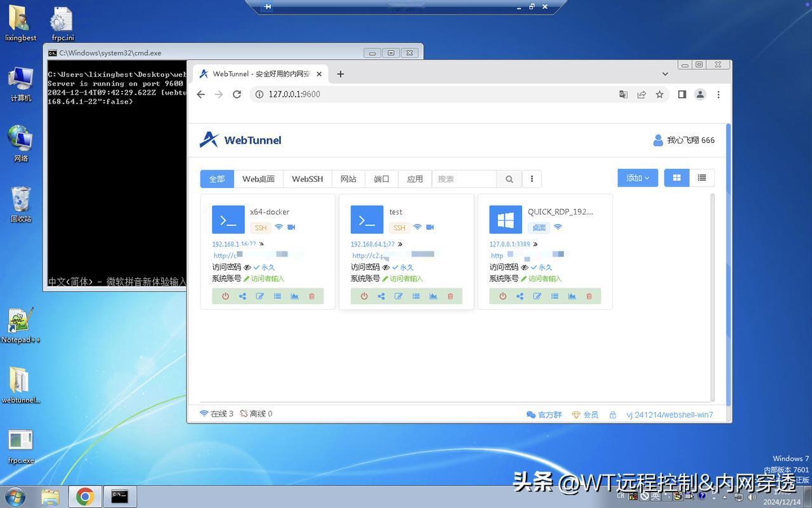The width and height of the screenshot is (812, 508).
Task: Open a new Chrome tab with the plus button
Action: [x=341, y=74]
